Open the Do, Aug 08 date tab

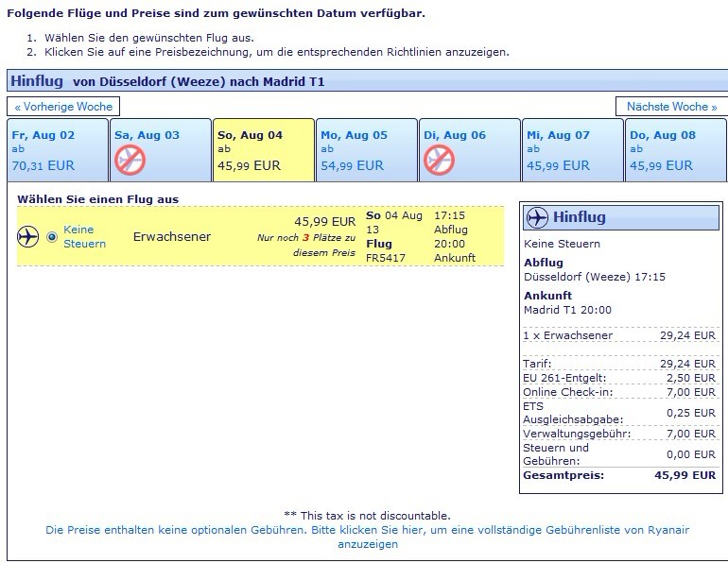(676, 150)
